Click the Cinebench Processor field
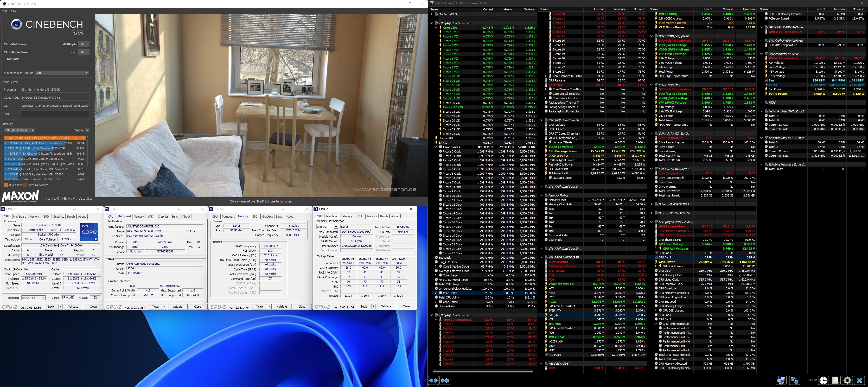This screenshot has height=387, width=868. [55, 89]
